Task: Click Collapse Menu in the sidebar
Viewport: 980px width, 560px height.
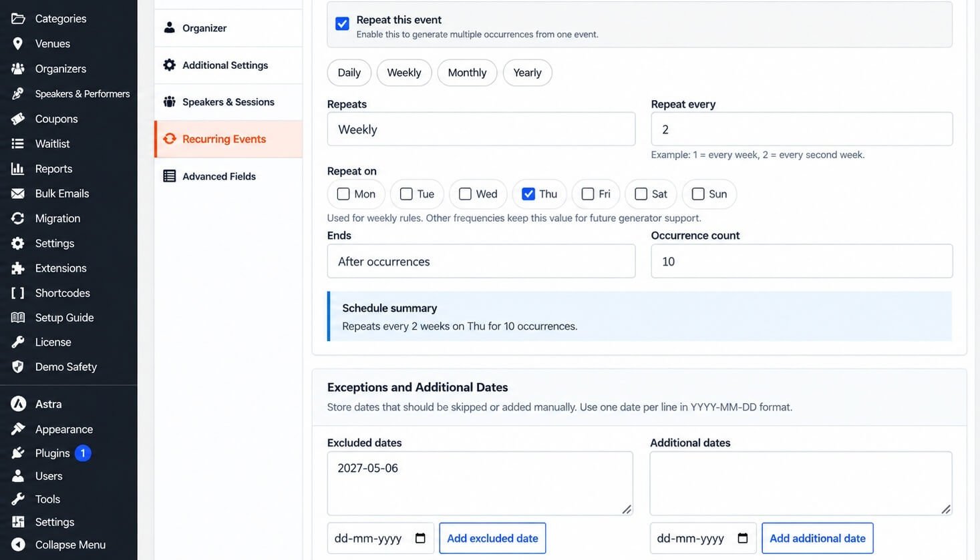Action: pos(69,545)
